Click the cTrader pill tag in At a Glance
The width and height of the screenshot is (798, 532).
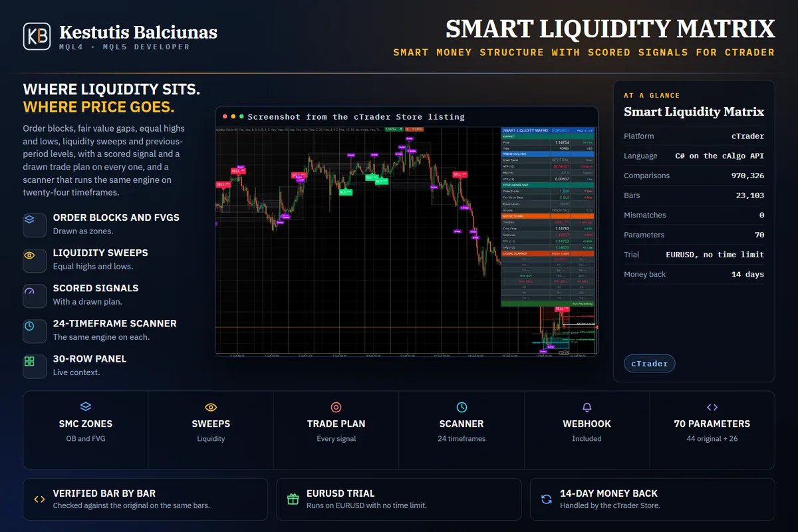coord(650,364)
